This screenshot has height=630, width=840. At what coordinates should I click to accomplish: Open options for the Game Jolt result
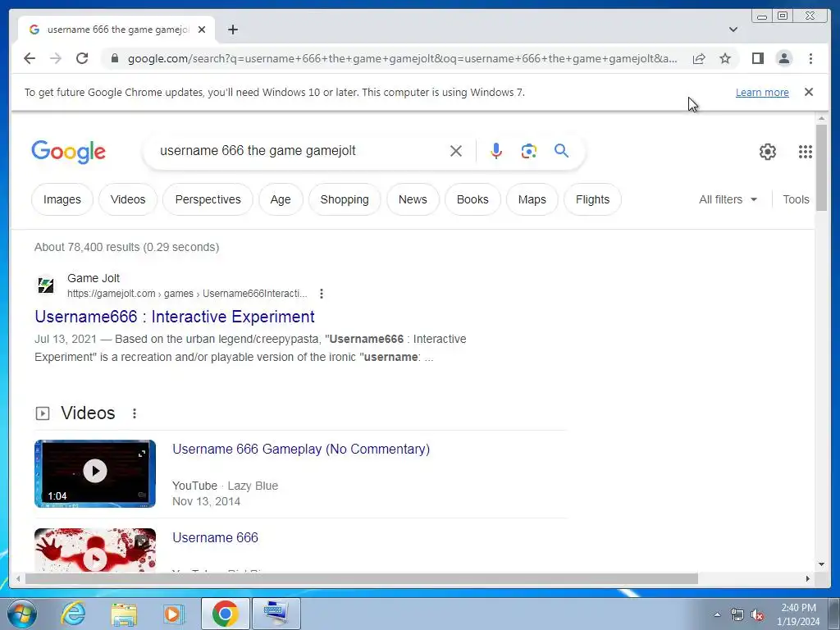pos(321,294)
